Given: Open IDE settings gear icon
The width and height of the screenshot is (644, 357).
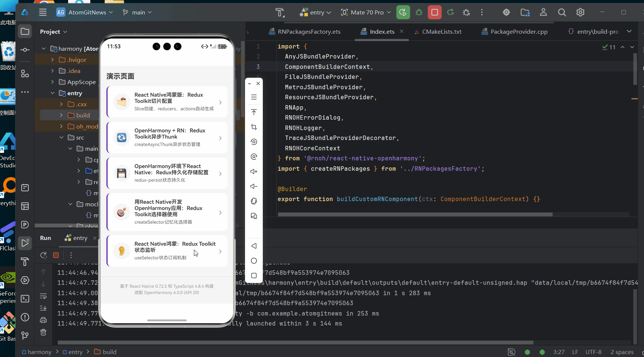Looking at the screenshot, I should [x=580, y=12].
